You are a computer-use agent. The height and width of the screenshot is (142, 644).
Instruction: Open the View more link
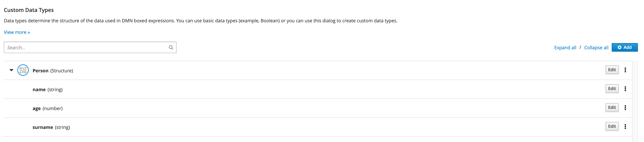[x=17, y=32]
